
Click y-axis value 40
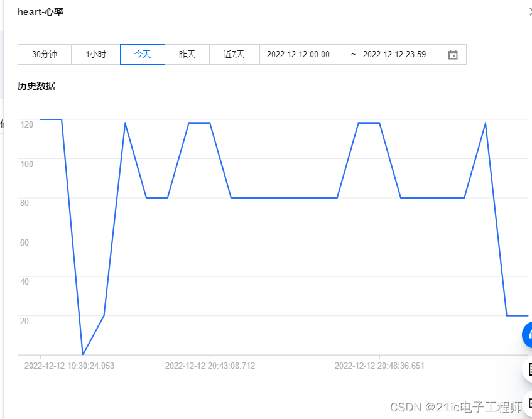pyautogui.click(x=24, y=281)
